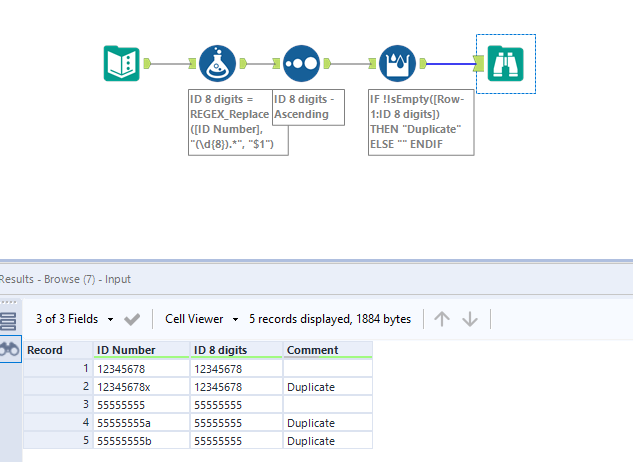Select the Multi-Row Formula tool
The image size is (633, 462).
coord(397,63)
